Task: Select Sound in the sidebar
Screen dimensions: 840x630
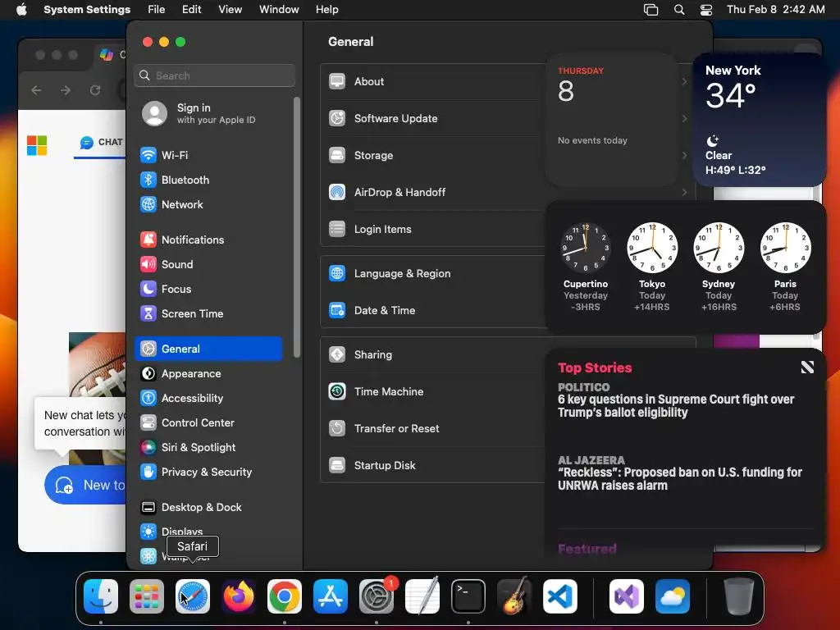Action: (x=208, y=265)
